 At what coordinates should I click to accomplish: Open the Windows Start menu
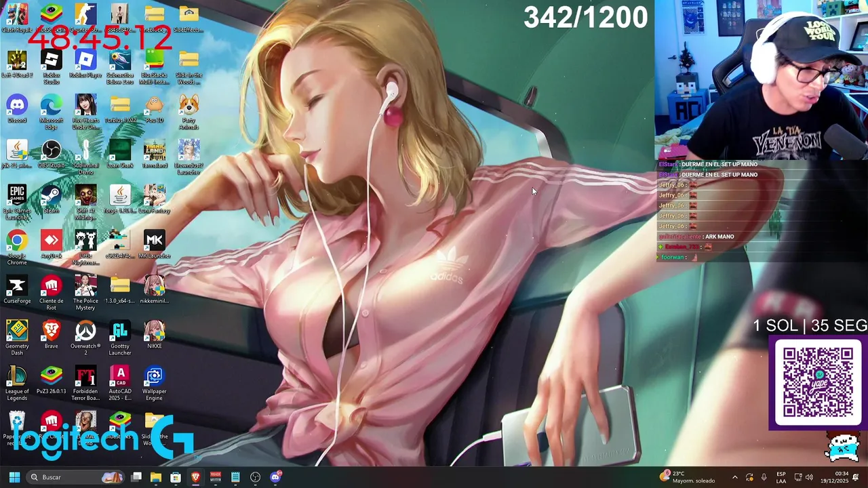coord(14,477)
